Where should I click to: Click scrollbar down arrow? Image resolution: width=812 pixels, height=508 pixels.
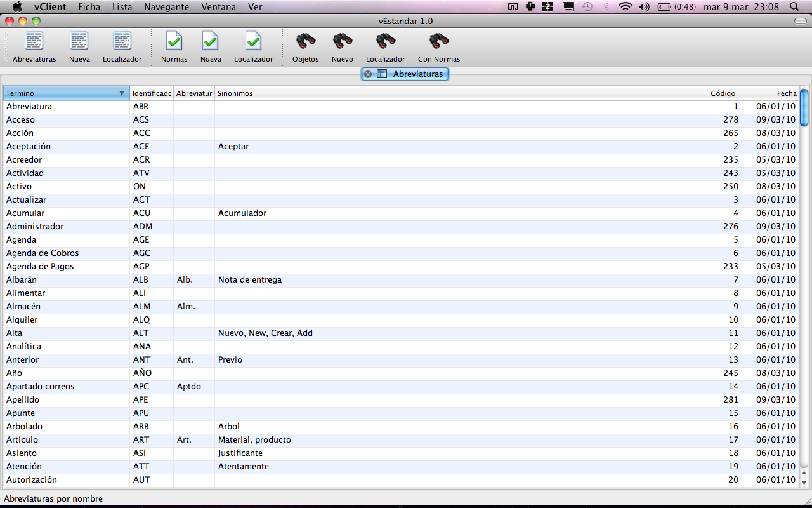point(804,483)
